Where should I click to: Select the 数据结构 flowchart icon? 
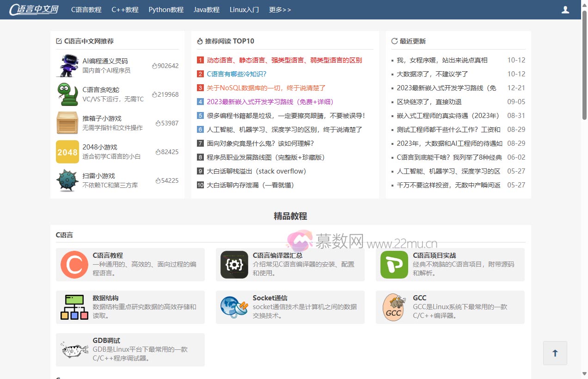click(74, 307)
